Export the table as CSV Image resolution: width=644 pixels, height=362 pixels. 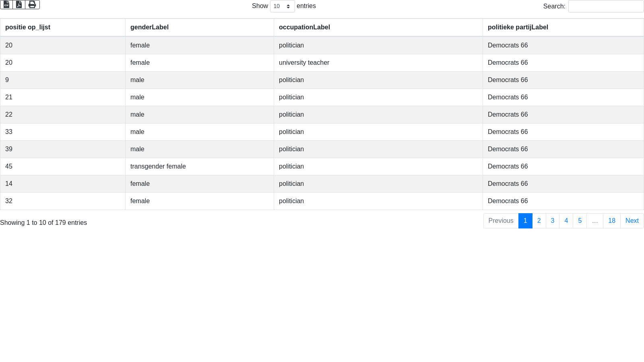[x=6, y=4]
